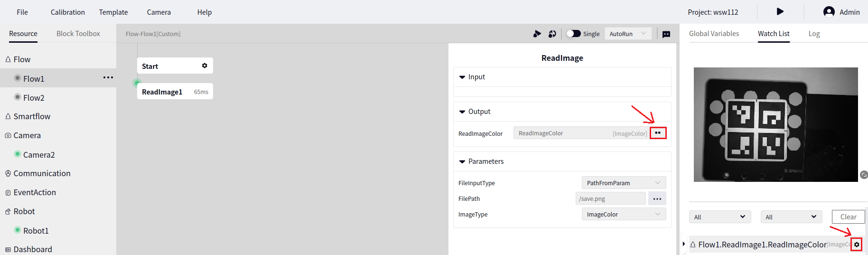Screen dimensions: 868x255
Task: Collapse the Output section
Action: click(462, 112)
